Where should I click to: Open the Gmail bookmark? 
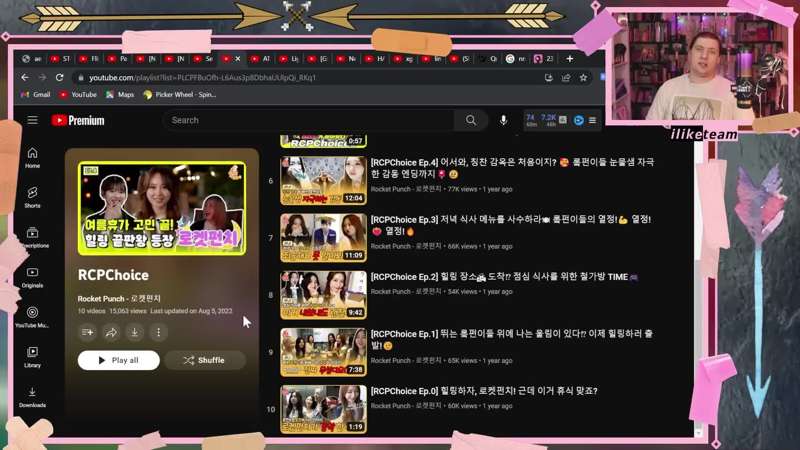click(x=36, y=95)
